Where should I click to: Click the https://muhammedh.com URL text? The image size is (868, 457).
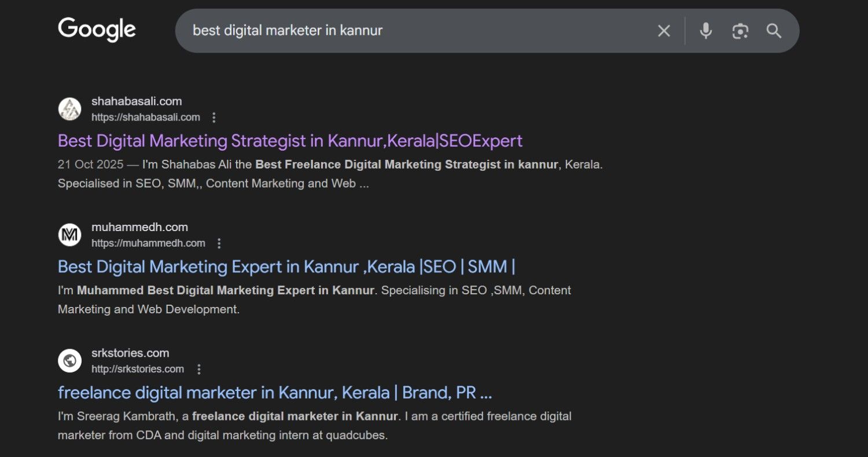(x=148, y=243)
